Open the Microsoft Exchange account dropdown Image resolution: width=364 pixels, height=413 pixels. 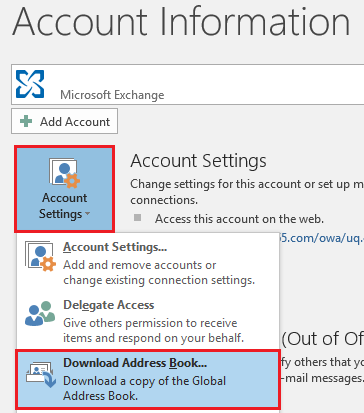(188, 85)
